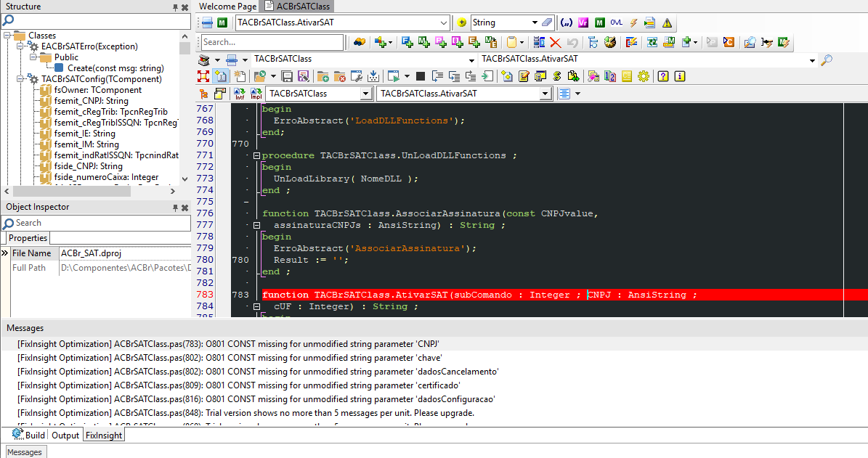Click the red four-arrows expand icon
Image resolution: width=868 pixels, height=458 pixels.
(x=203, y=76)
